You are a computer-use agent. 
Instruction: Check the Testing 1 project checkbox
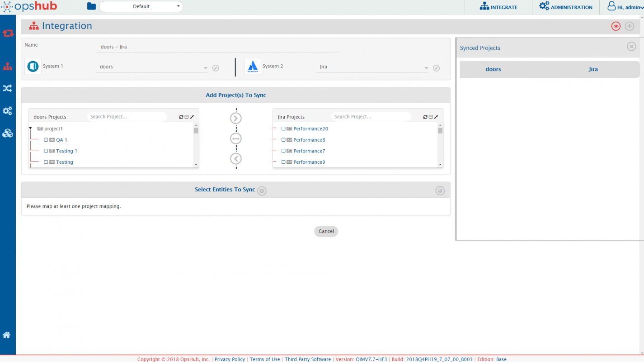pyautogui.click(x=46, y=151)
